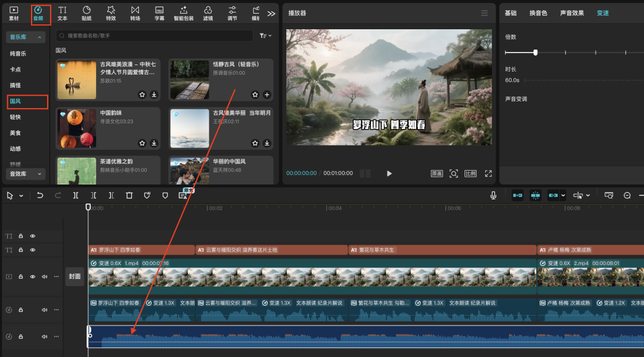Viewport: 644px width, 357px height.
Task: Switch to the 声音效果 tab
Action: point(572,13)
